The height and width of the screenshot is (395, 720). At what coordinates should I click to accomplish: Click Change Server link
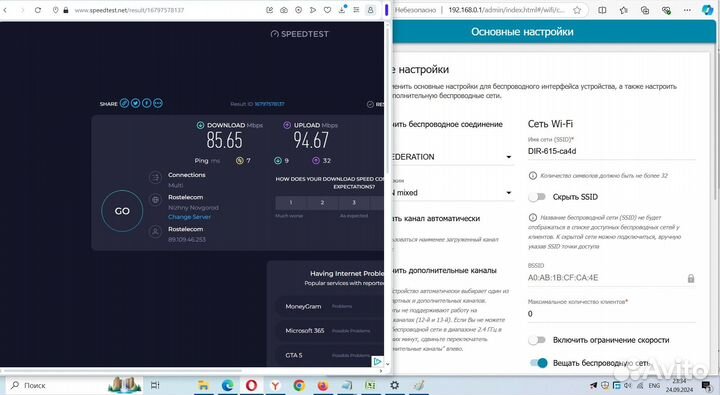[x=189, y=217]
